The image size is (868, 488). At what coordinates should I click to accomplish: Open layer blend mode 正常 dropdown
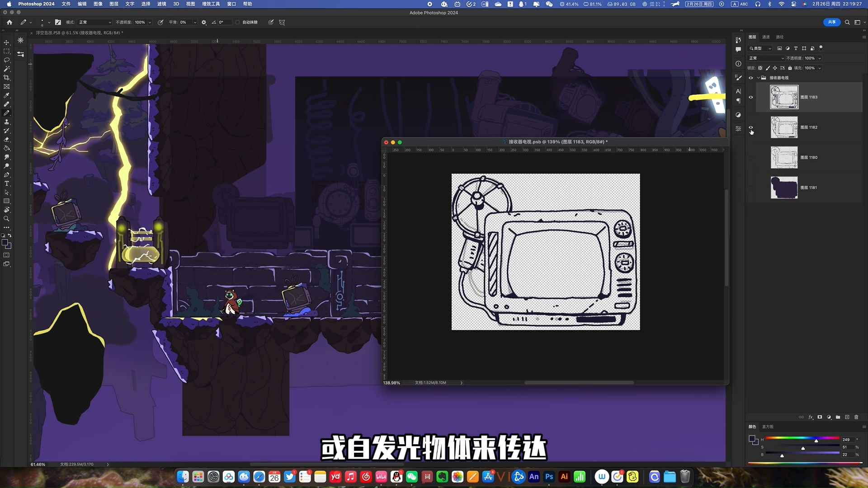tap(766, 58)
